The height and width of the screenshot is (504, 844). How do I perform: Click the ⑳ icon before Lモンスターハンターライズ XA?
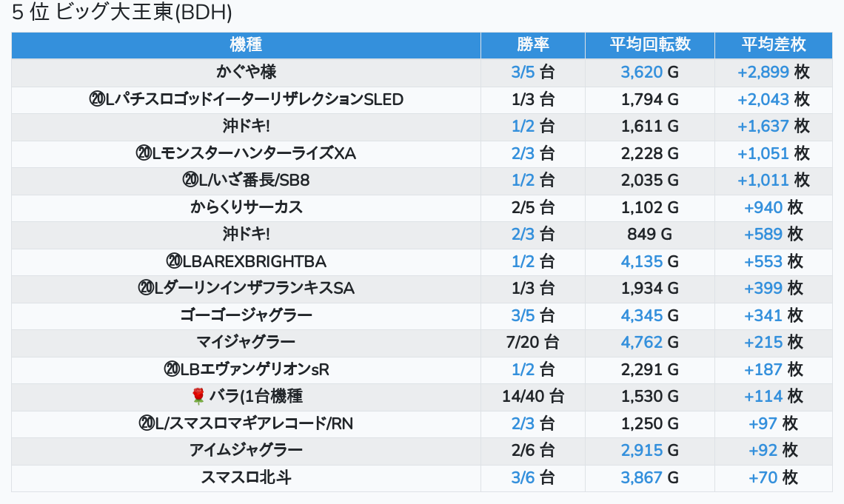pyautogui.click(x=144, y=154)
